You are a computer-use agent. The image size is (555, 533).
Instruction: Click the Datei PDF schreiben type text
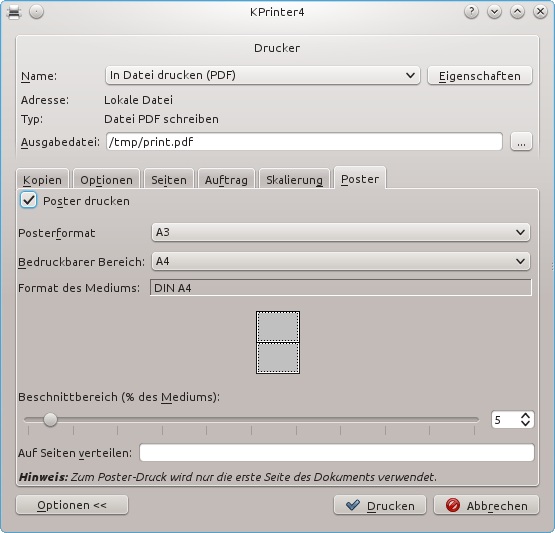(161, 119)
